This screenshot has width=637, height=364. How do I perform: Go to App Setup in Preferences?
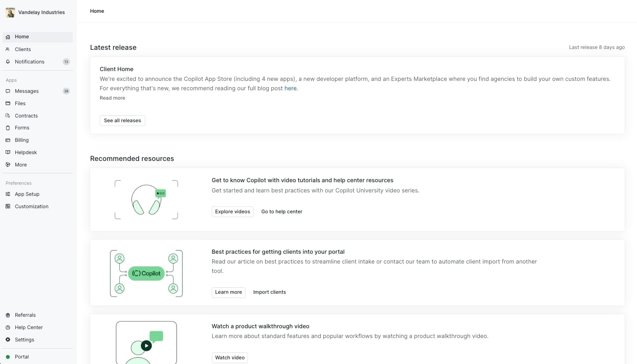[x=27, y=194]
